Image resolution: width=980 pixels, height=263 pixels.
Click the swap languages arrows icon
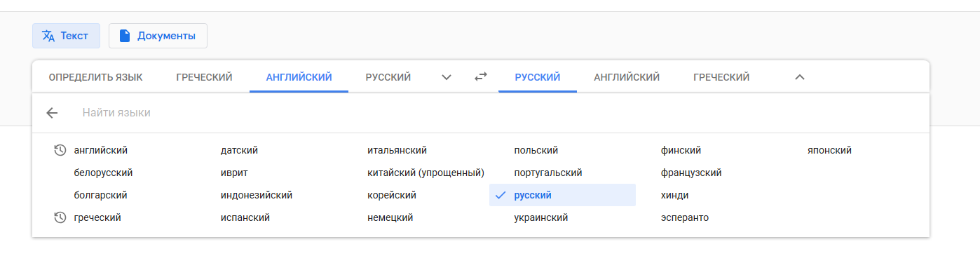tap(480, 77)
